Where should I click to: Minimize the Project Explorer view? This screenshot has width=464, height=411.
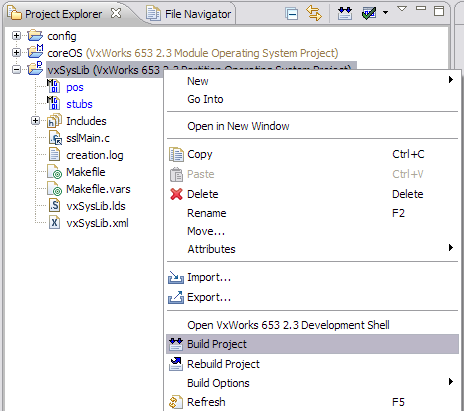tap(421, 8)
